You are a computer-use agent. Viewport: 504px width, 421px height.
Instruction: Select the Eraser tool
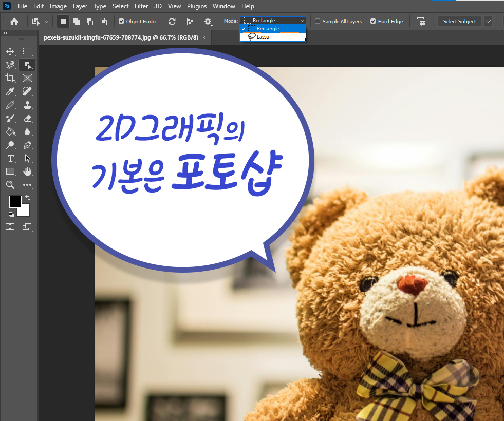[x=27, y=119]
